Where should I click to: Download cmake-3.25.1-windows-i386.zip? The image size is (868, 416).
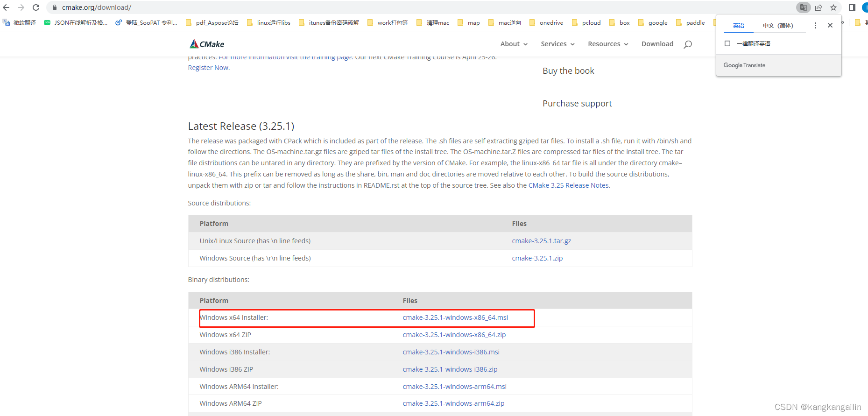click(450, 369)
